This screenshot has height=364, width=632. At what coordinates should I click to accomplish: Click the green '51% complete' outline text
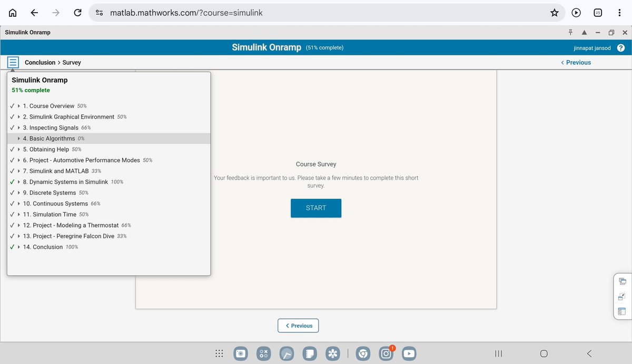click(x=31, y=90)
